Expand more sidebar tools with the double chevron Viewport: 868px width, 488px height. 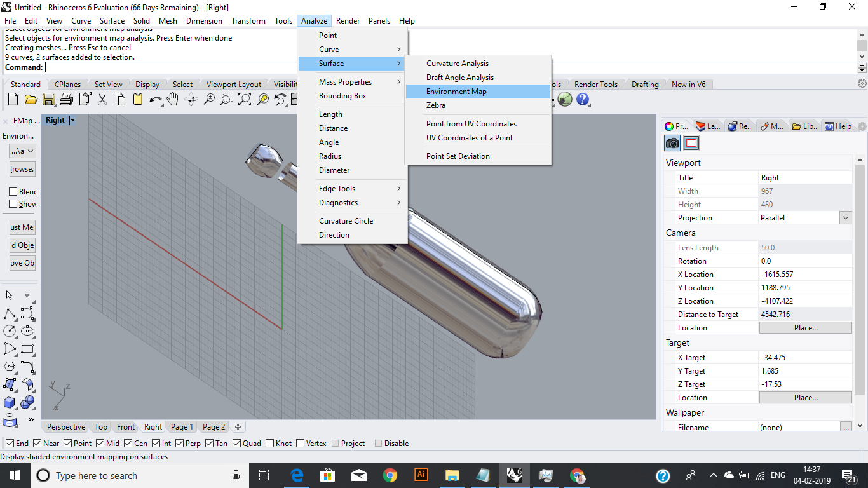[31, 419]
